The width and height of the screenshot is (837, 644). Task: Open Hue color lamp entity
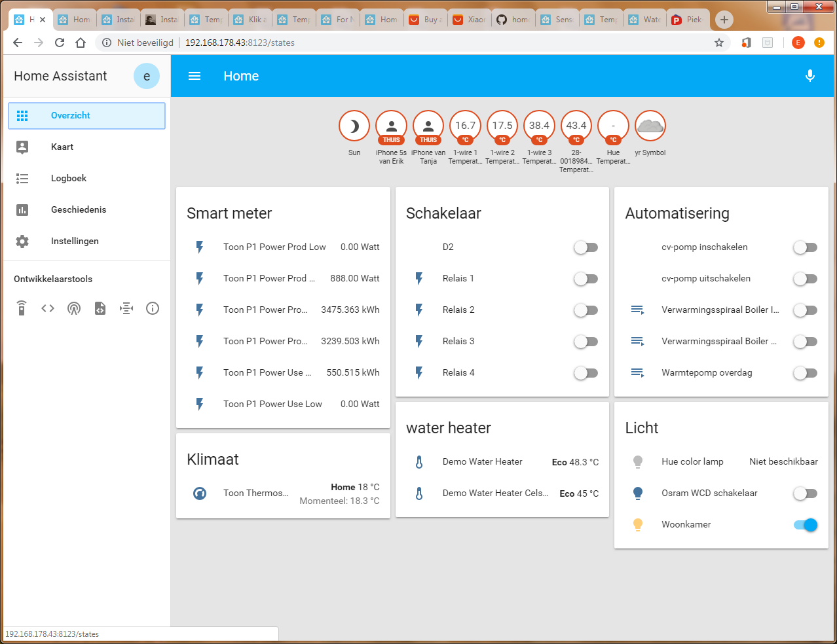coord(722,462)
